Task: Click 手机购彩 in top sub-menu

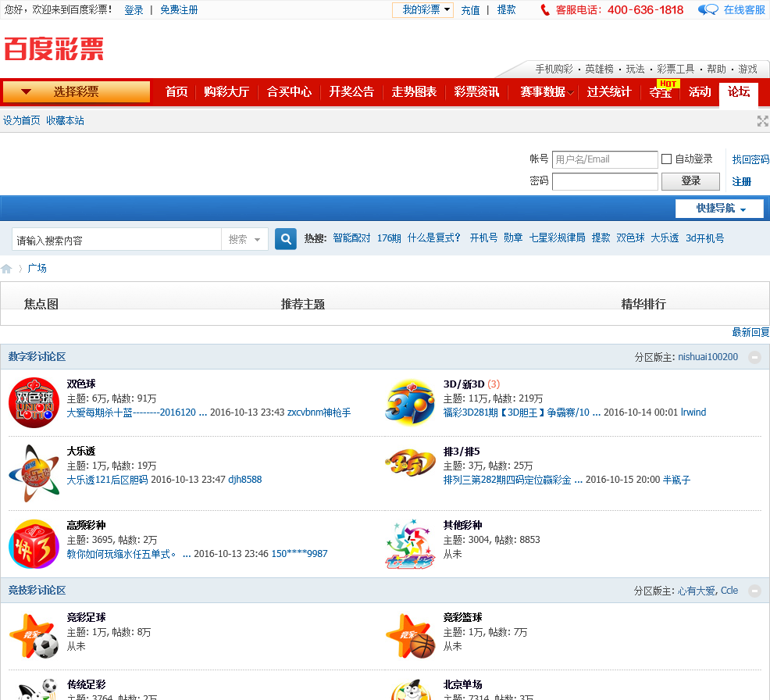Action: tap(554, 70)
